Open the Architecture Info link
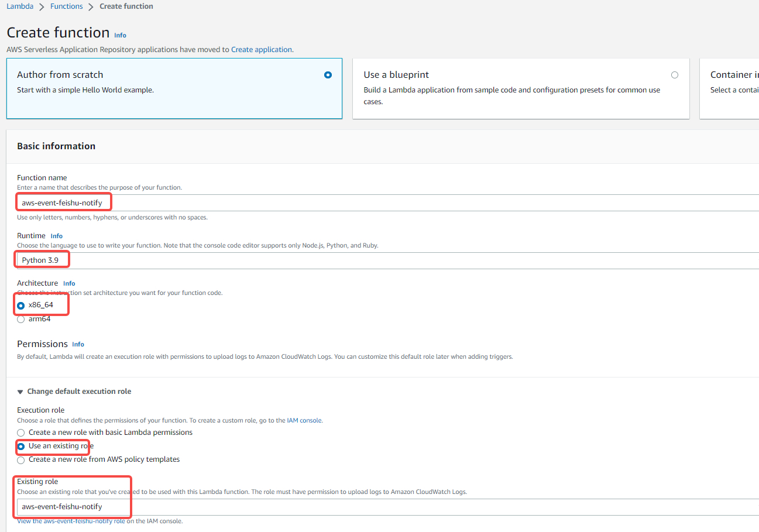The image size is (759, 532). 69,283
